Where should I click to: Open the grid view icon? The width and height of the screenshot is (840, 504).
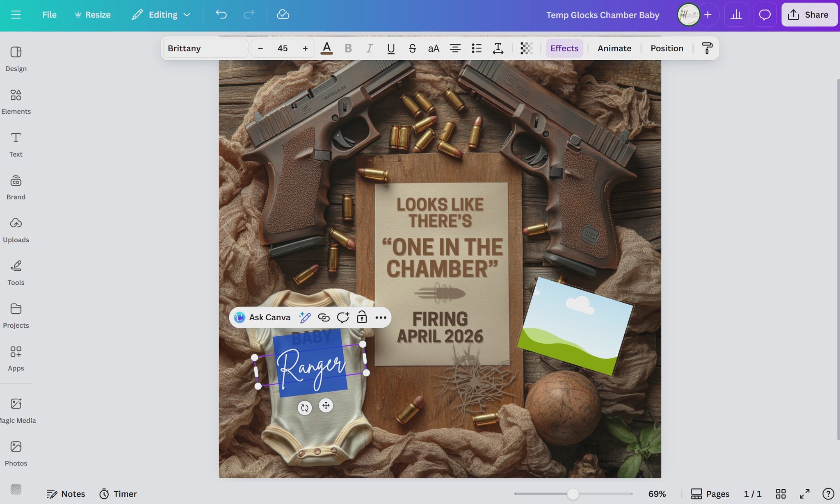point(781,494)
